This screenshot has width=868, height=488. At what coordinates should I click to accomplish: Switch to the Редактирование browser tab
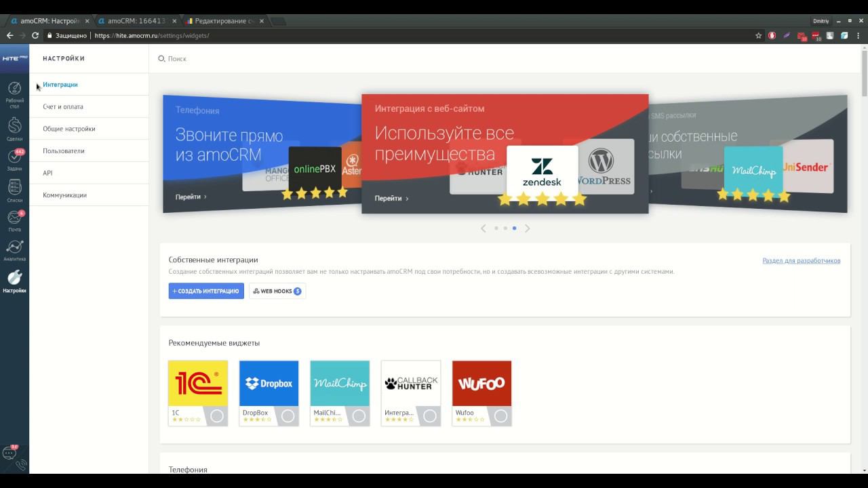pos(226,21)
